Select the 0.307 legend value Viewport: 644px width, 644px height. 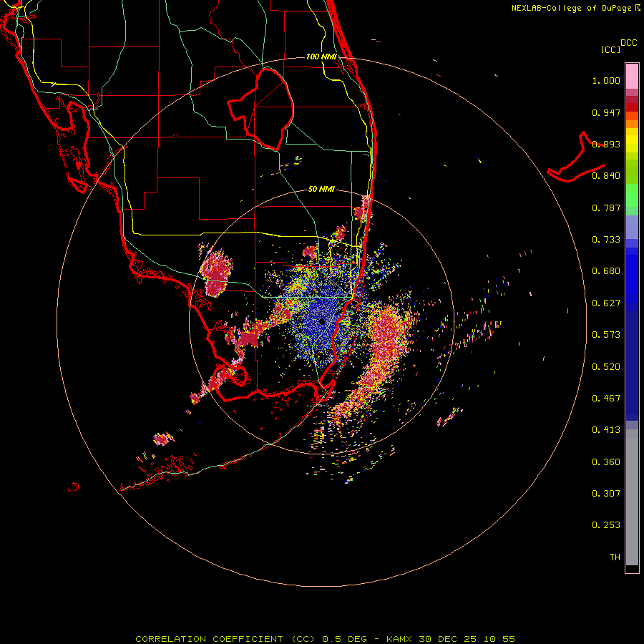tap(606, 494)
